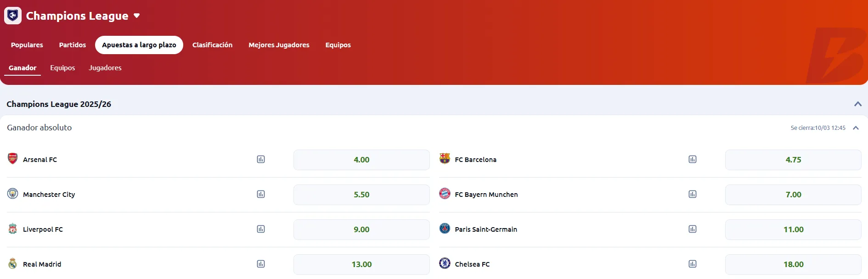
Task: Open Chelsea FC stats icon
Action: pyautogui.click(x=693, y=264)
